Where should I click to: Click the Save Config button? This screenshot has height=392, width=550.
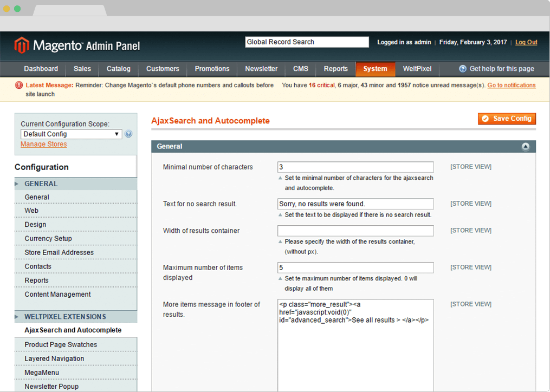click(507, 119)
